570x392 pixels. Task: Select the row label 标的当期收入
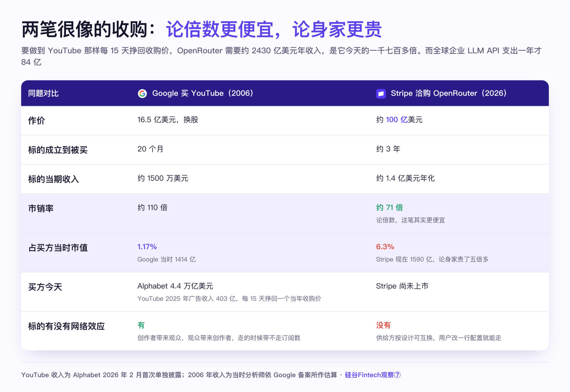tap(54, 179)
